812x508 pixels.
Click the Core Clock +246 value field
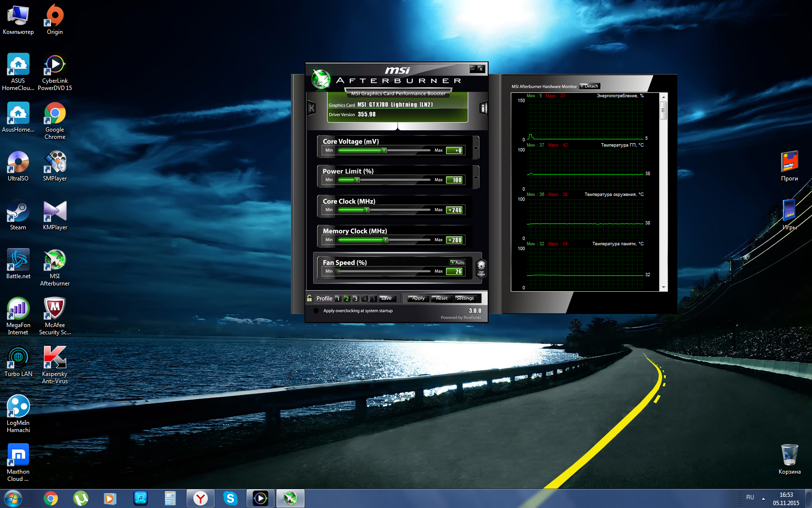tap(455, 210)
